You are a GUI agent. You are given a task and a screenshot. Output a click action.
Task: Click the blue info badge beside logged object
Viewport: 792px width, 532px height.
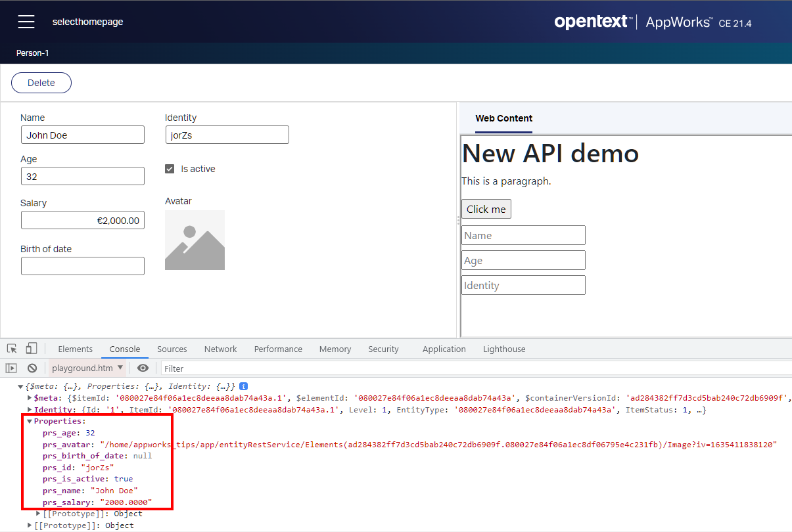(243, 386)
